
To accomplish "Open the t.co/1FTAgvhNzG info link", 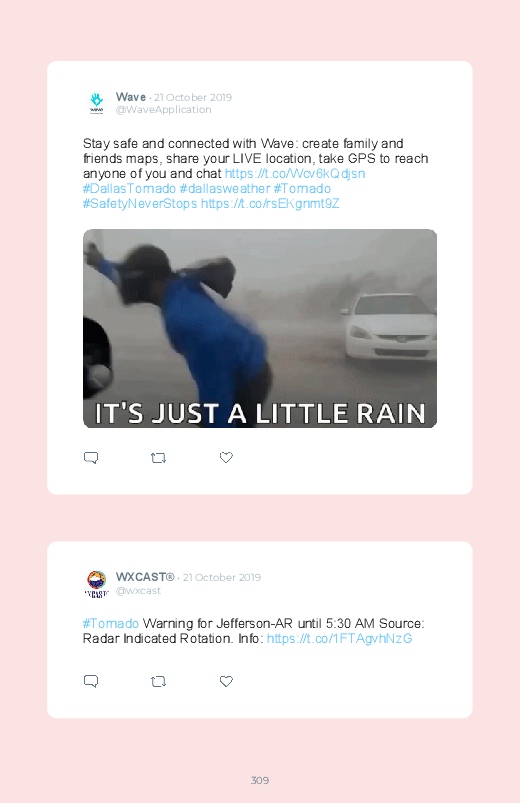I will click(x=340, y=639).
